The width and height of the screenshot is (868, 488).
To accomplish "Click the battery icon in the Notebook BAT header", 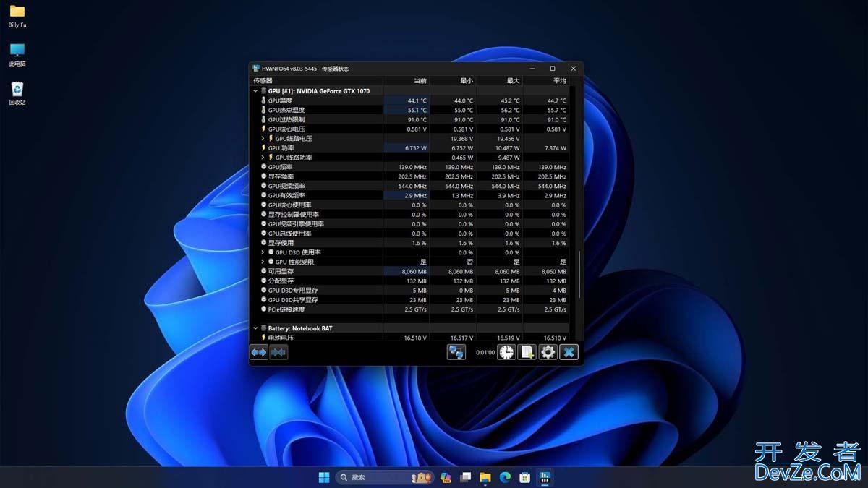I will pyautogui.click(x=263, y=328).
